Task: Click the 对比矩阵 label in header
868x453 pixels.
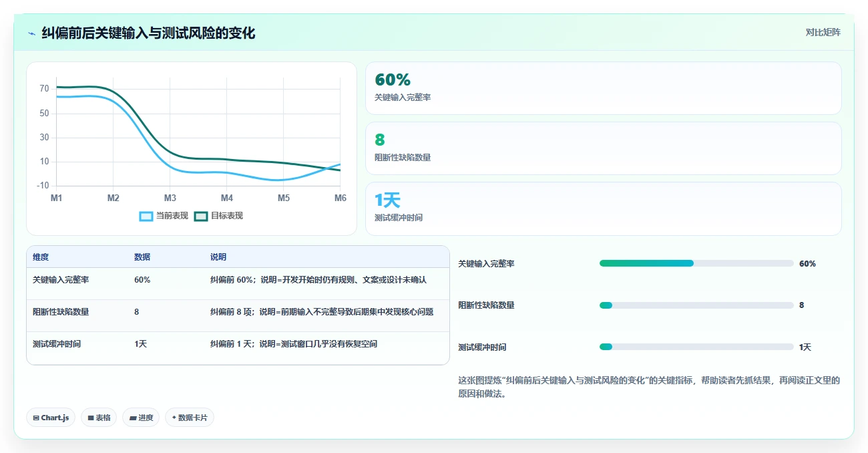Action: click(823, 32)
